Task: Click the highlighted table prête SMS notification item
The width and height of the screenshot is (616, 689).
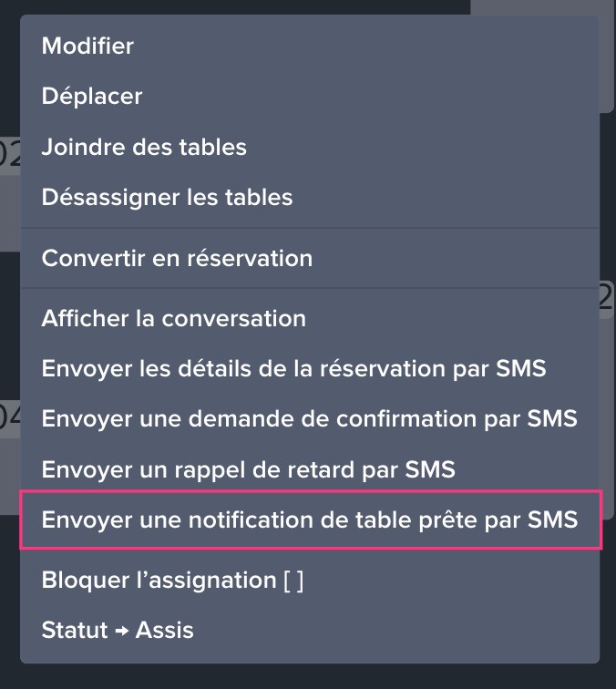Action: coord(309,520)
